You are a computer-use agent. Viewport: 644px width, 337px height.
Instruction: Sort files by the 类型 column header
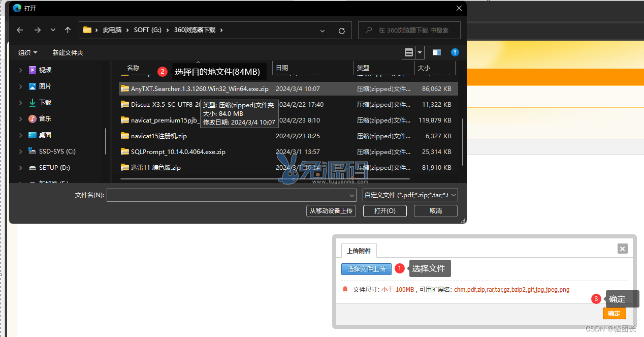pyautogui.click(x=363, y=68)
